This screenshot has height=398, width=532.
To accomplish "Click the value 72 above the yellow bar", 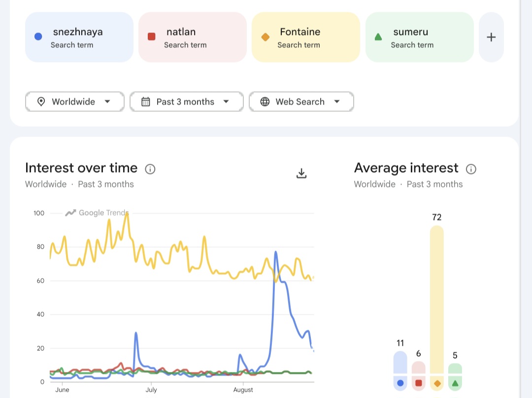I will 436,217.
